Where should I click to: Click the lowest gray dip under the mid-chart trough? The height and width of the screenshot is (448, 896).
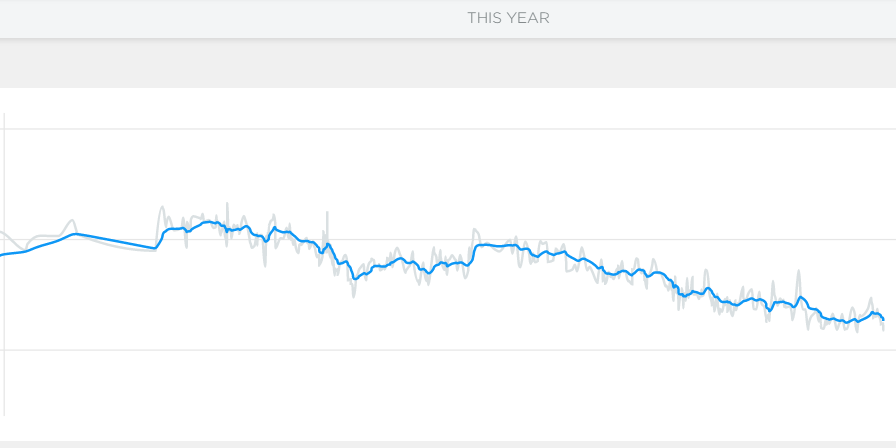coord(353,293)
